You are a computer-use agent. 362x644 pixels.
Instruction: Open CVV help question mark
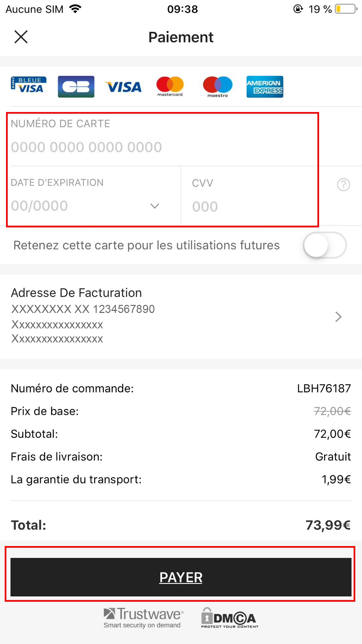click(x=343, y=184)
